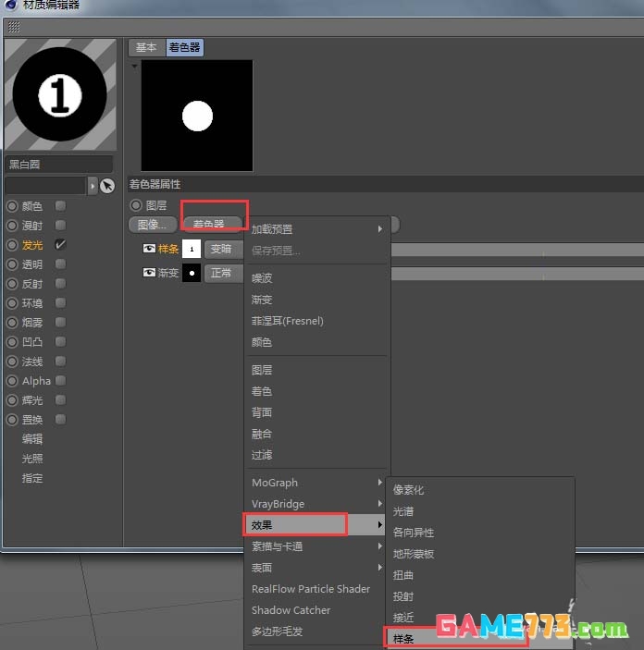644x650 pixels.
Task: Open the 加载预置 submenu
Action: 317,229
